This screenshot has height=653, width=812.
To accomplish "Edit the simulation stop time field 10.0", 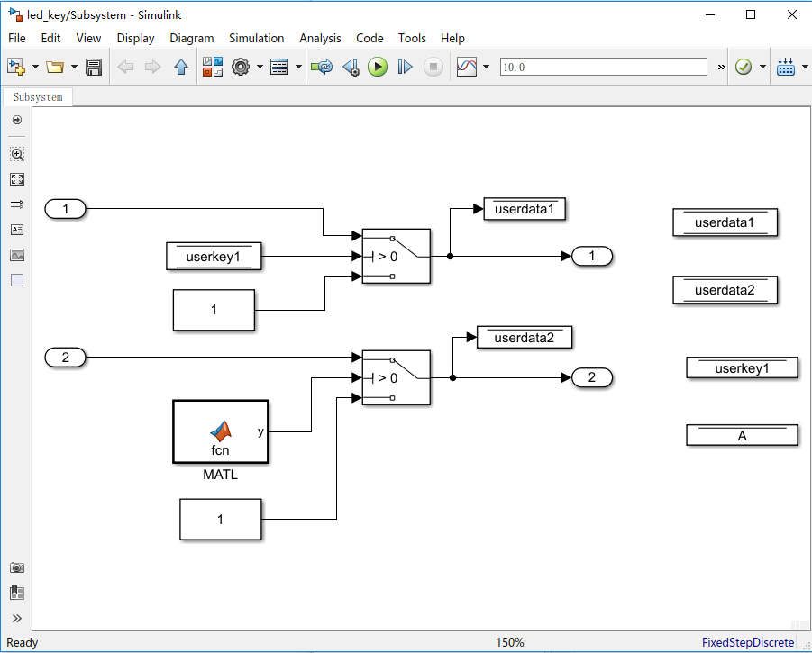I will [x=603, y=68].
